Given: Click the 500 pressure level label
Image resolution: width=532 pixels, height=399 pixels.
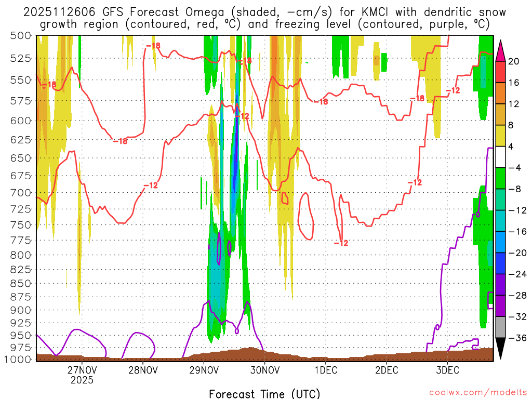Looking at the screenshot, I should click(21, 35).
